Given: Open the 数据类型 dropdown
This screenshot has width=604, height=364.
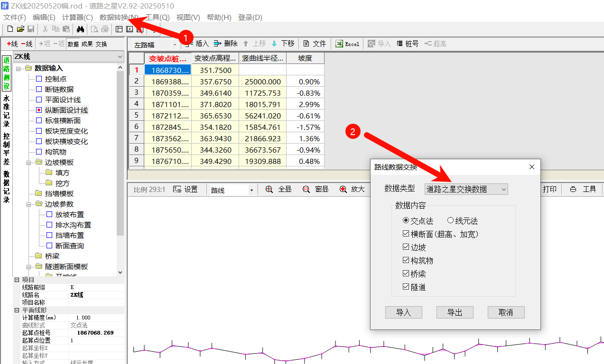Looking at the screenshot, I should click(466, 189).
